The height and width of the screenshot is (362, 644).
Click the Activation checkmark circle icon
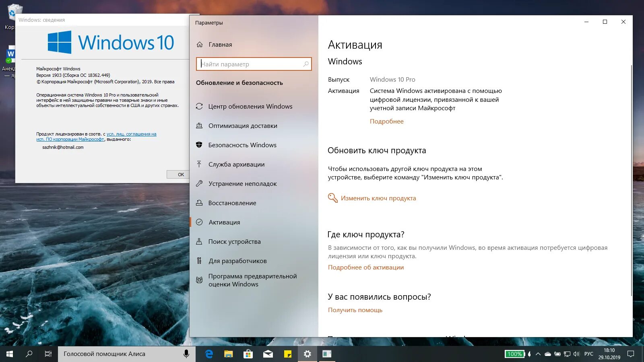pos(199,222)
